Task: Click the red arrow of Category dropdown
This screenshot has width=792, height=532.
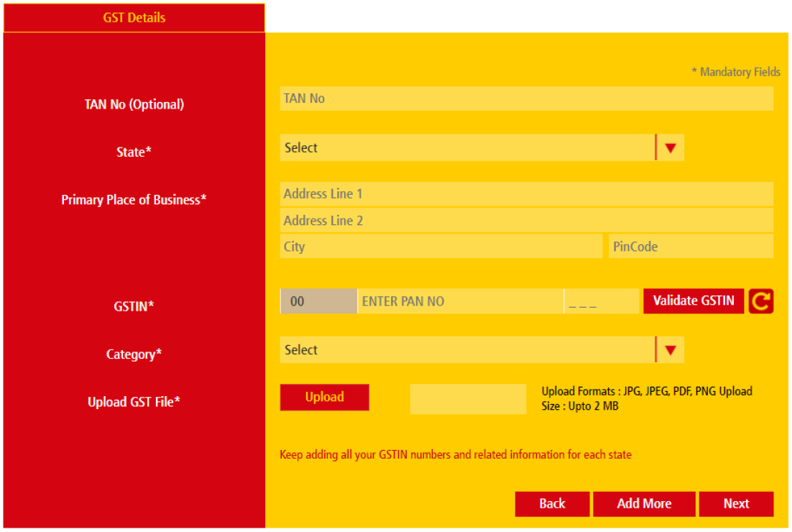Action: tap(671, 350)
